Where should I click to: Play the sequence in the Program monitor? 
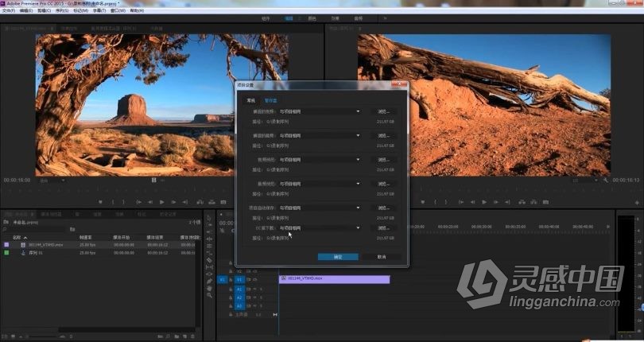coord(484,202)
